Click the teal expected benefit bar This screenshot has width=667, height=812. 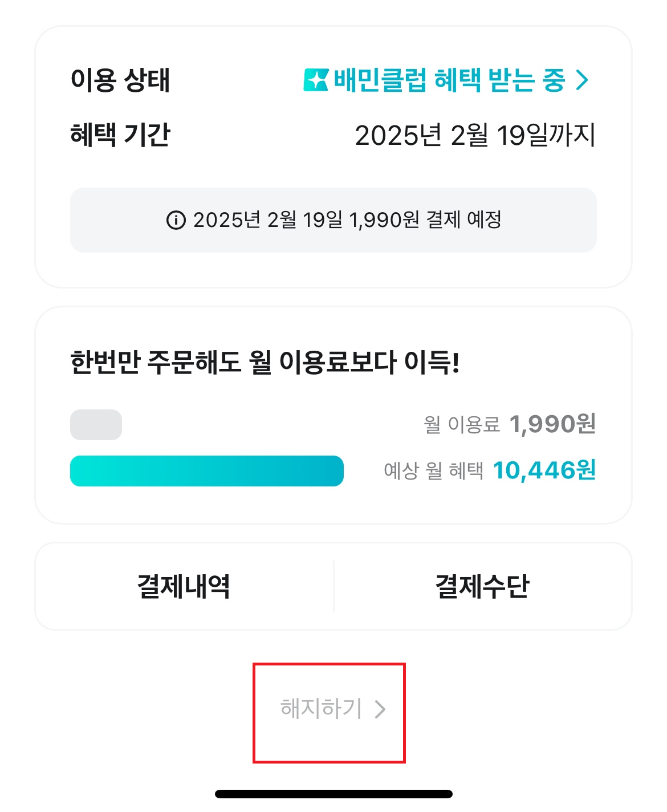pos(206,471)
